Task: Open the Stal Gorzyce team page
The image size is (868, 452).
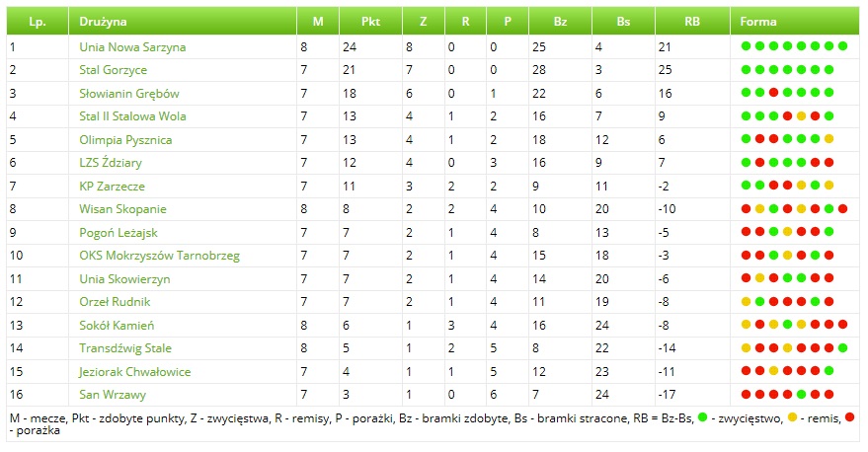Action: pyautogui.click(x=113, y=70)
